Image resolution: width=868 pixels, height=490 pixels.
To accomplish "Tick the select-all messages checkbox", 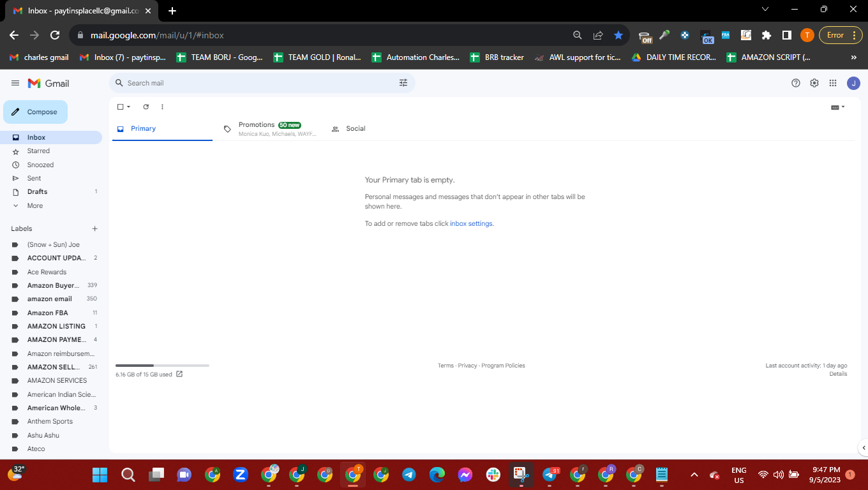I will [x=120, y=107].
